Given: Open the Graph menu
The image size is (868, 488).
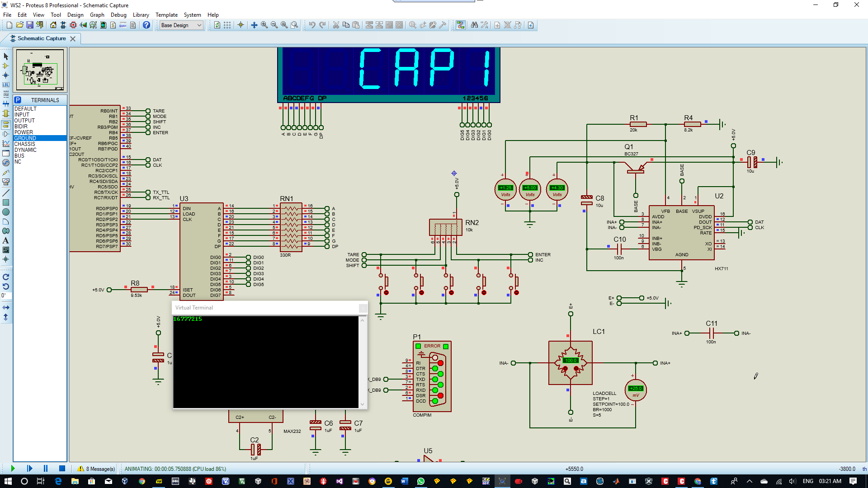Looking at the screenshot, I should tap(97, 15).
